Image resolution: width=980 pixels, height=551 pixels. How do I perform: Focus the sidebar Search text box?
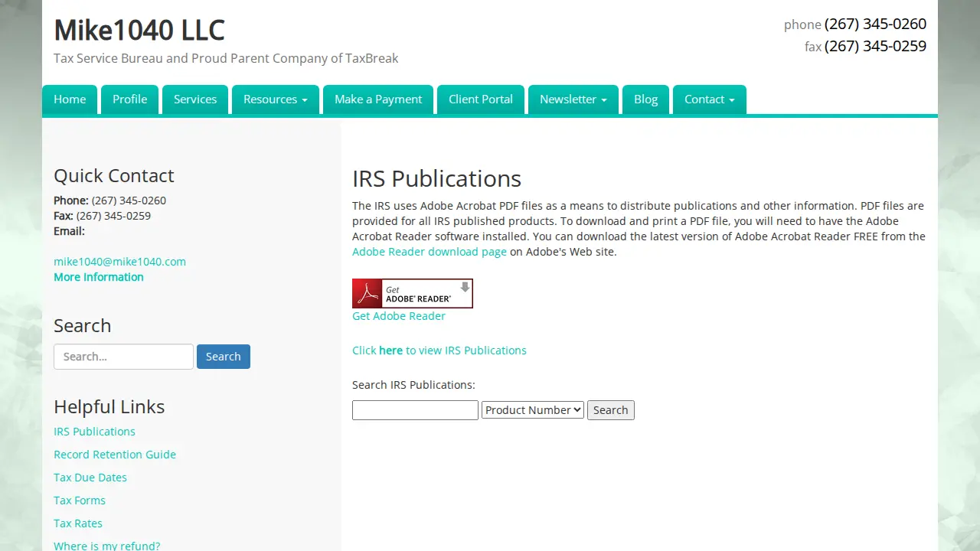pyautogui.click(x=123, y=357)
